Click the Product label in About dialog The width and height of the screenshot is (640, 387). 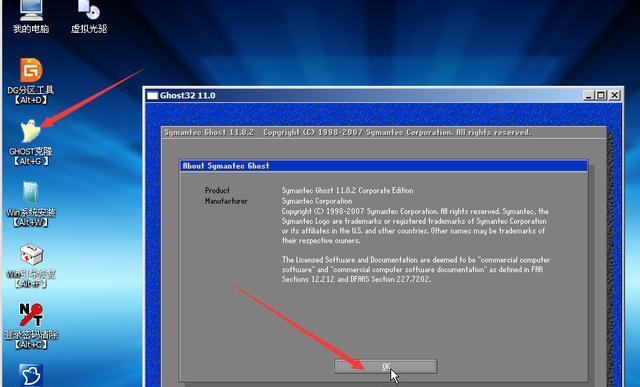click(217, 190)
